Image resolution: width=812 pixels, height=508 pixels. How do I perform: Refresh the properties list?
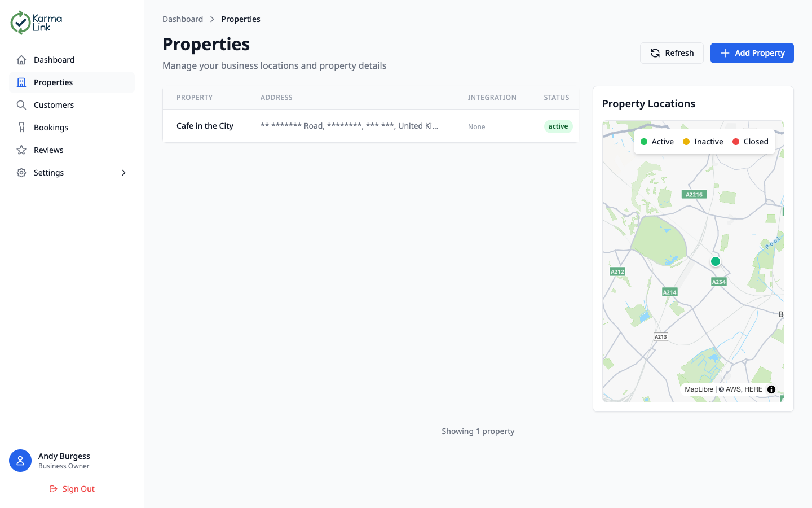672,52
